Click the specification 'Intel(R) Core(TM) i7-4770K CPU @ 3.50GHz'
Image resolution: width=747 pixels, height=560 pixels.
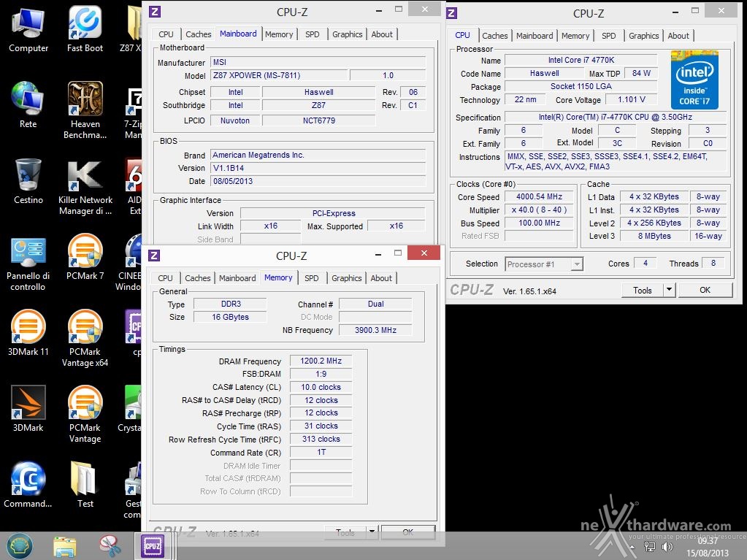click(x=616, y=117)
